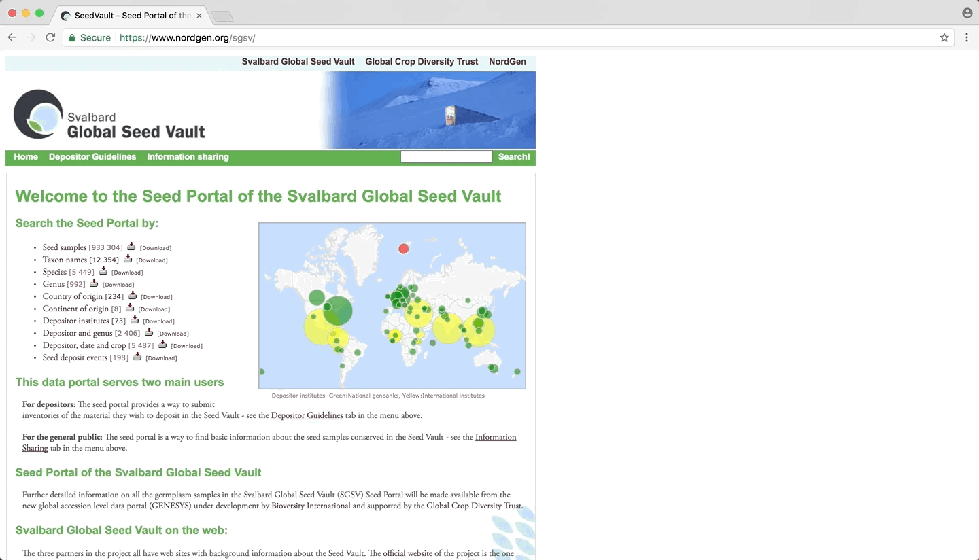This screenshot has width=979, height=560.
Task: Click download icon beside Depositor and genus
Action: (x=149, y=332)
